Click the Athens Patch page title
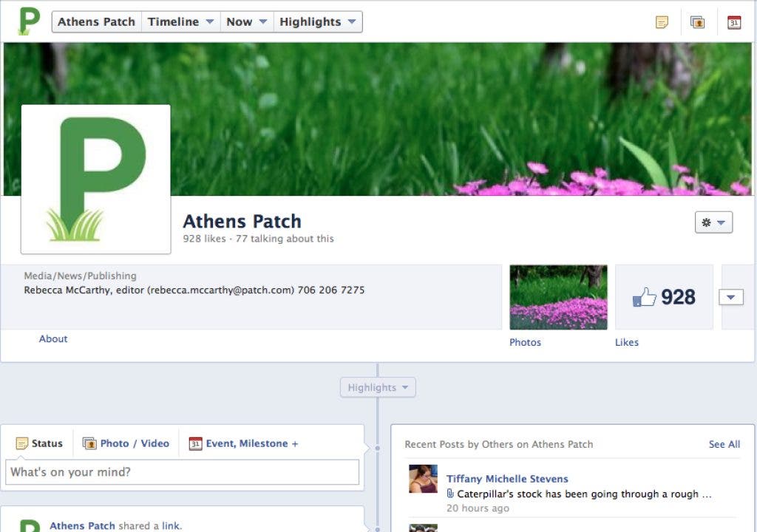757x532 pixels. click(x=242, y=221)
